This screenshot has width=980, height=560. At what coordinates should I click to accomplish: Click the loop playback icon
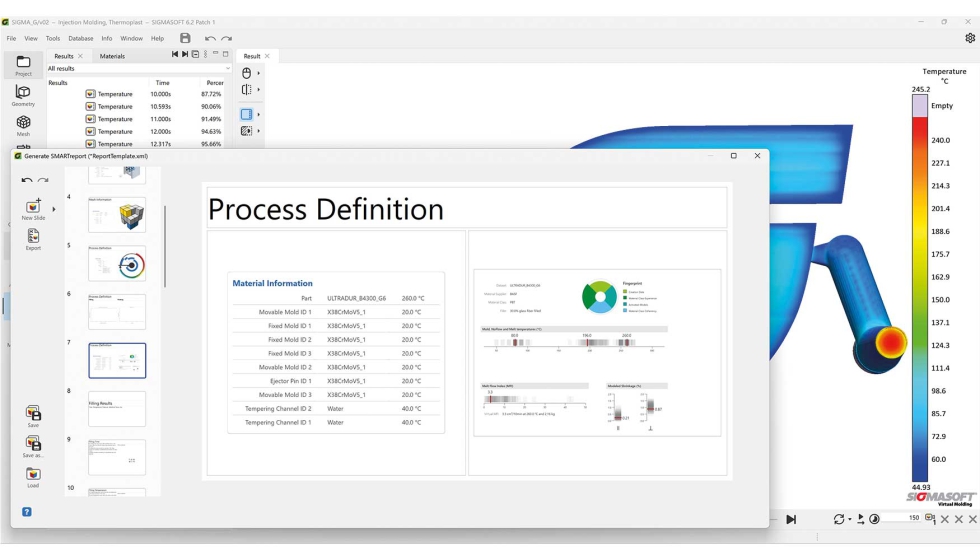click(839, 519)
